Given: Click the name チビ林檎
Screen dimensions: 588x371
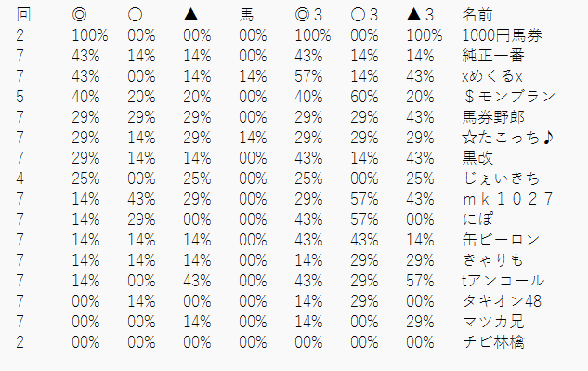Looking at the screenshot, I should [493, 342].
